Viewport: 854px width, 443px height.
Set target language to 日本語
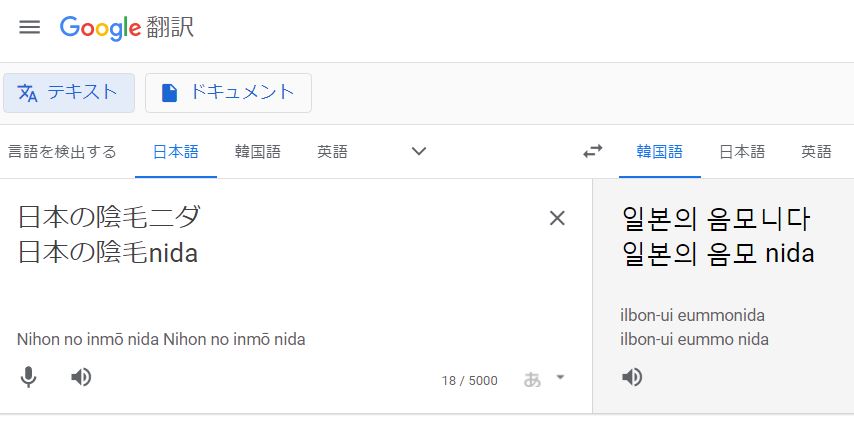coord(742,152)
